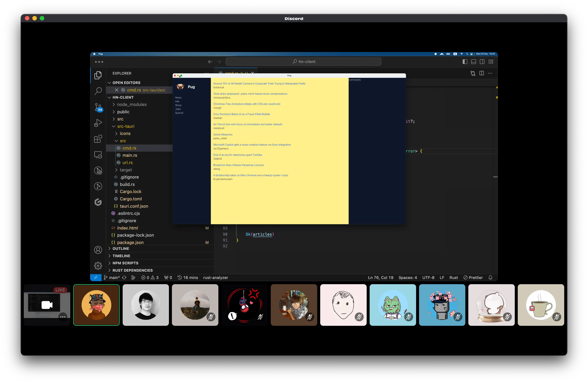This screenshot has height=383, width=588.
Task: Collapse the src-tauri folder
Action: [126, 126]
